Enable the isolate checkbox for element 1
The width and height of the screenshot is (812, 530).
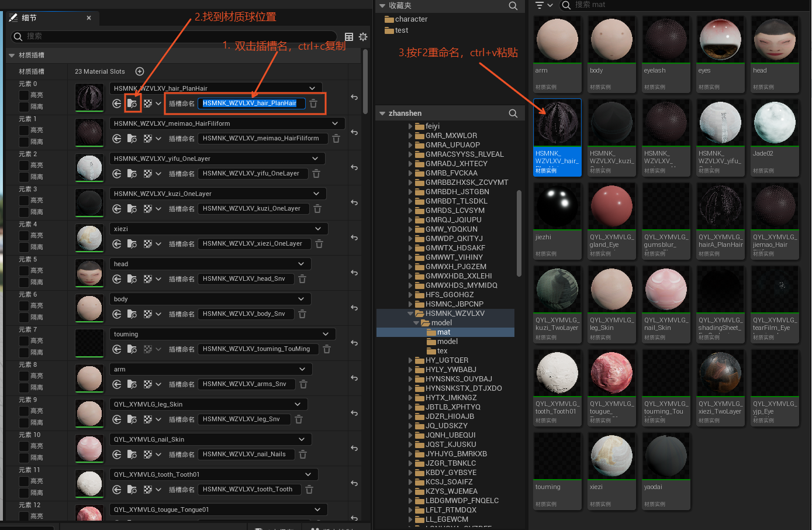tap(24, 142)
